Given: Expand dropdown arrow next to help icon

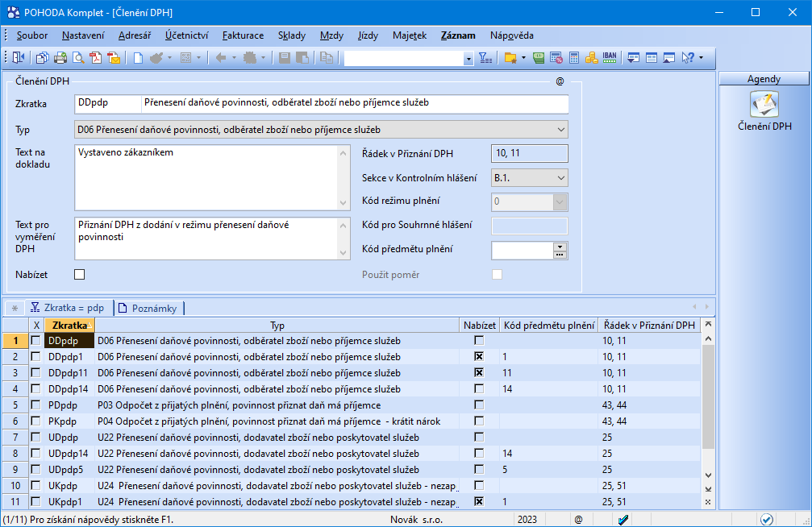Looking at the screenshot, I should tap(701, 57).
